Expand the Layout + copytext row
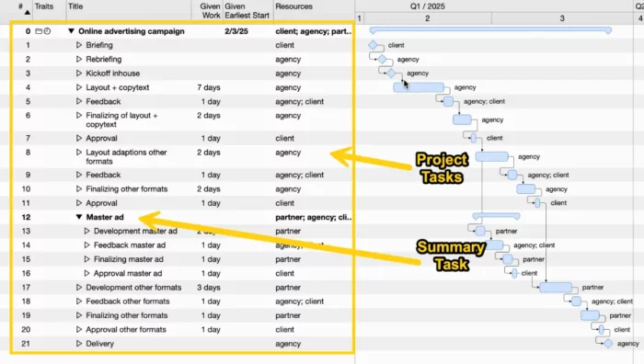Viewport: 644px width, 364px height. [79, 87]
